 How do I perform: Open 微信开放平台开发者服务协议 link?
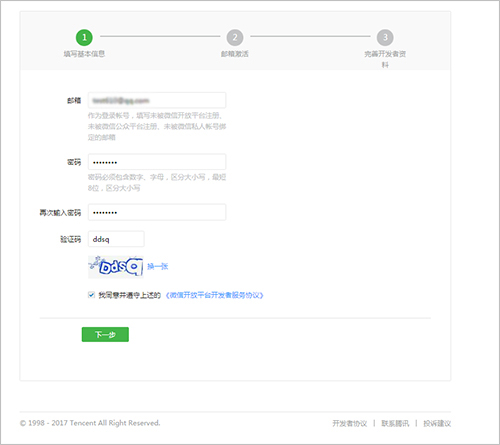tap(214, 295)
